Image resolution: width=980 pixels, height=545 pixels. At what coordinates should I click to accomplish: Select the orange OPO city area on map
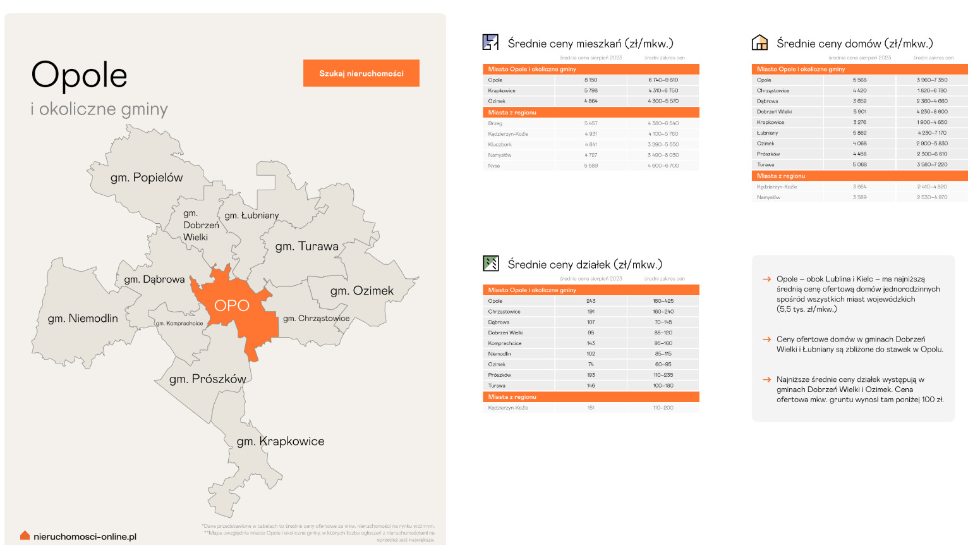coord(232,305)
